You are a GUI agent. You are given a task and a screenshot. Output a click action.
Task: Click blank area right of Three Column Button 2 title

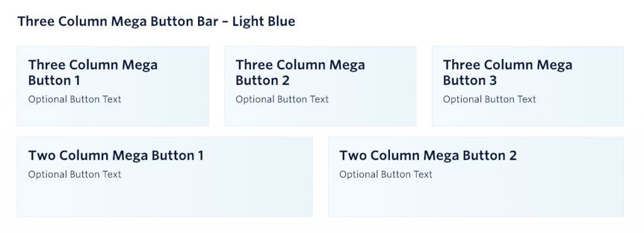tap(390, 73)
